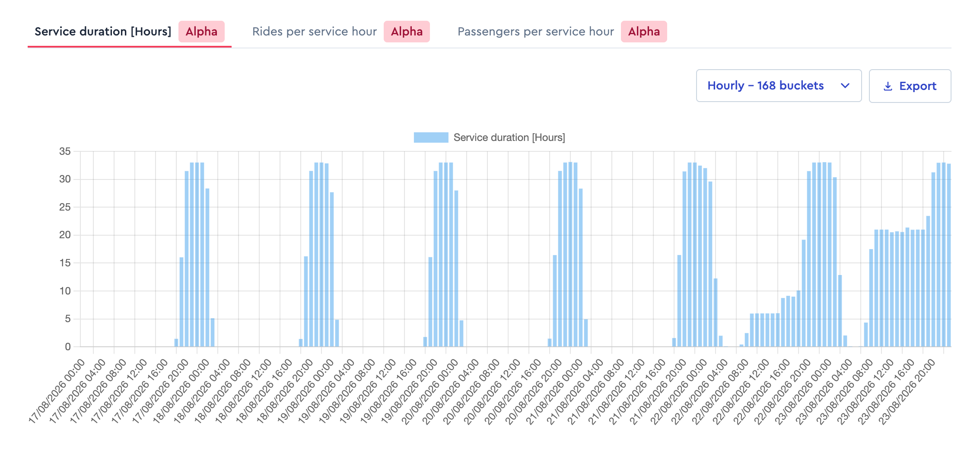Switch to Rides per service hour tab

coord(341,32)
